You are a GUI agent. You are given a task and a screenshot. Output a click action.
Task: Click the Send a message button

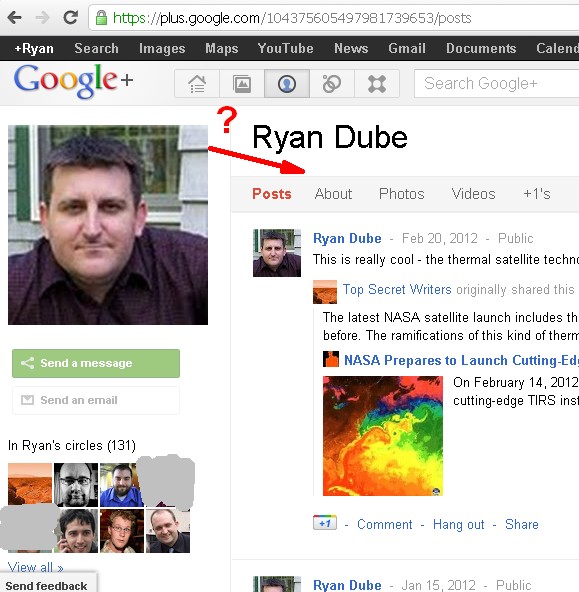click(96, 363)
